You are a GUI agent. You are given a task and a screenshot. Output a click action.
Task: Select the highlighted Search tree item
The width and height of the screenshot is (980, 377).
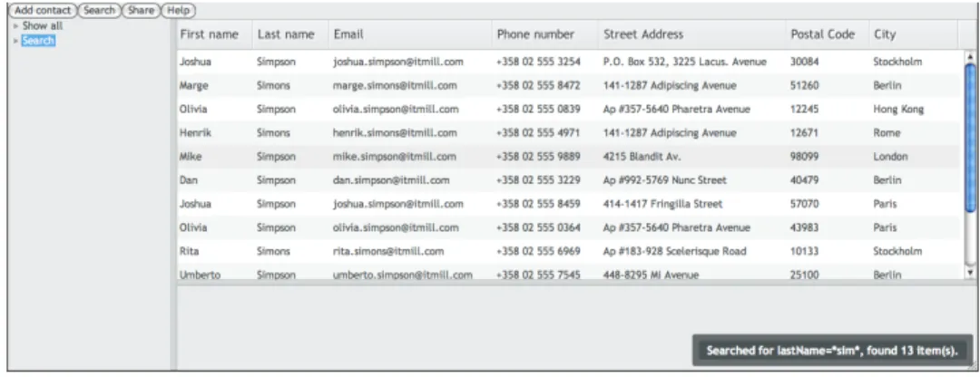tap(38, 41)
